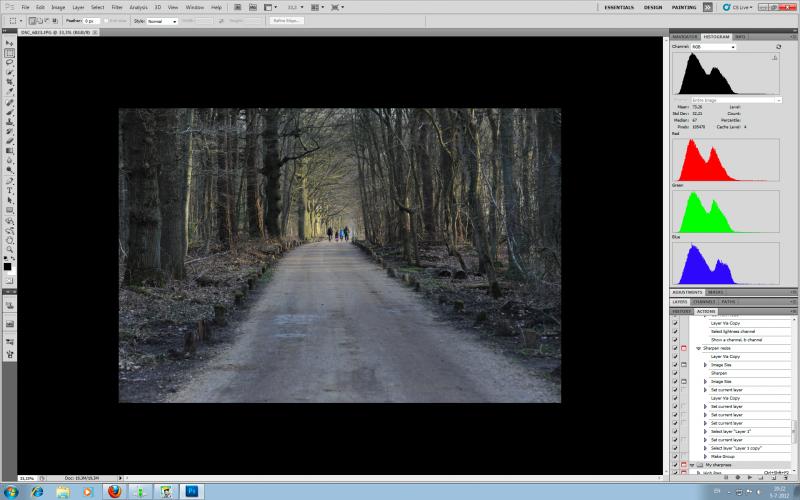Toggle the checkmark beside Show a channel step
800x500 pixels.
click(x=675, y=340)
